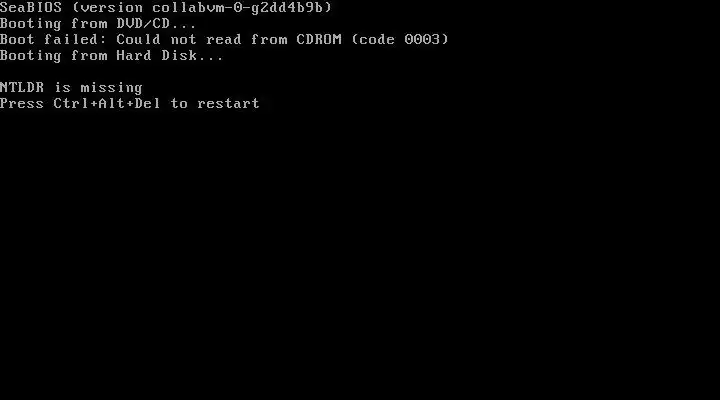720x400 pixels.
Task: Click the word 'missing'
Action: (x=112, y=87)
